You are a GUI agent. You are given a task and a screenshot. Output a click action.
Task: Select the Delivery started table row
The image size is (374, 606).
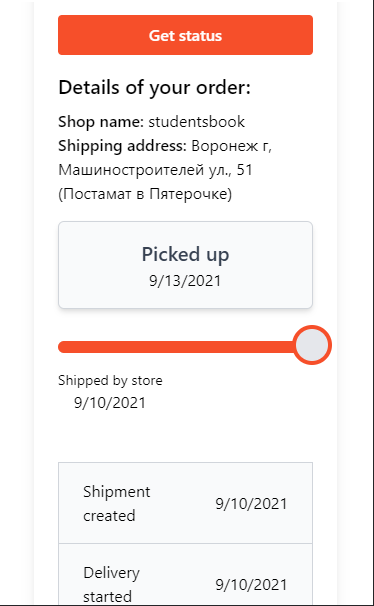click(185, 574)
